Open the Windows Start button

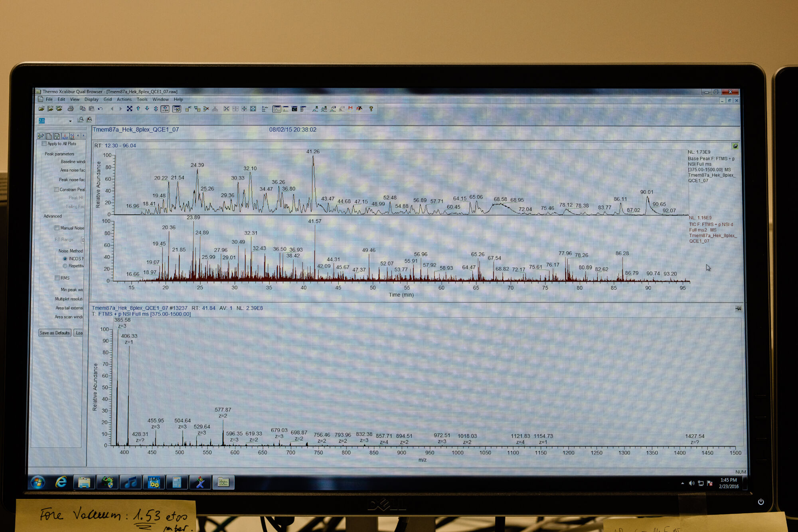click(38, 483)
